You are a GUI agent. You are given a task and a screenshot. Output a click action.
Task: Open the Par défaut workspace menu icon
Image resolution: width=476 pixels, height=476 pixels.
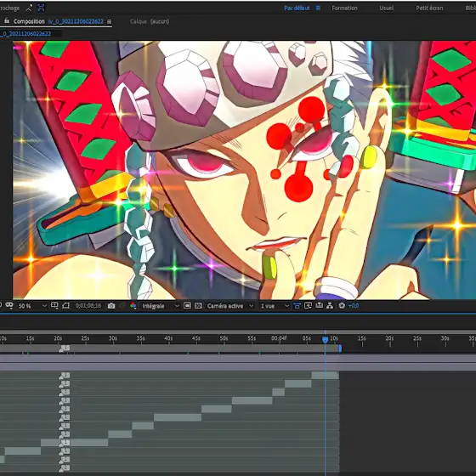[318, 8]
